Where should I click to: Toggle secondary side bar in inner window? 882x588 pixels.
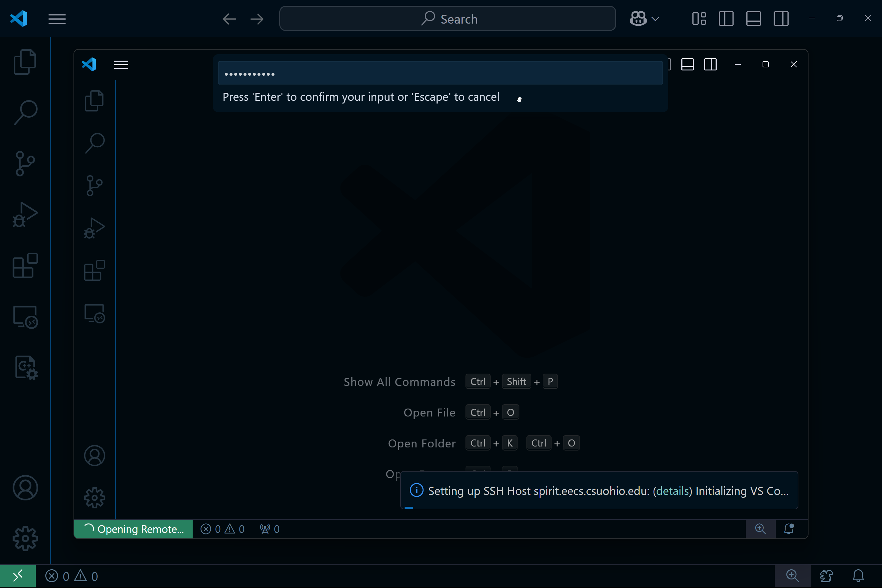(x=710, y=65)
